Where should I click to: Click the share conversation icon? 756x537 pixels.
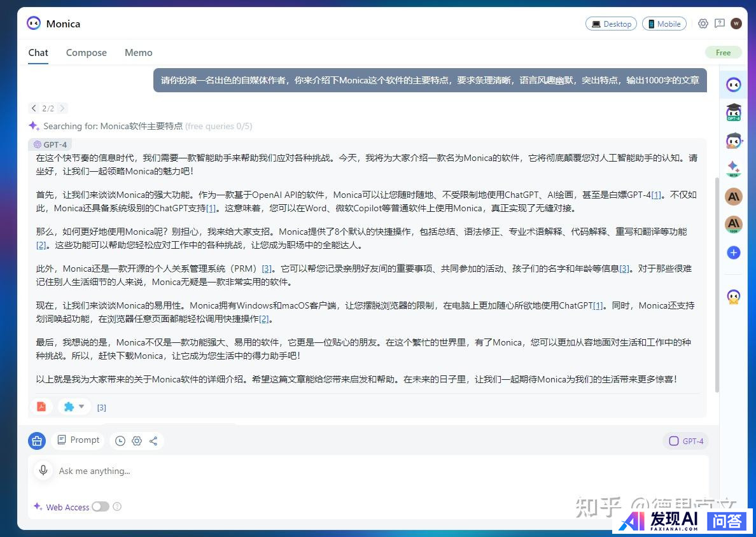coord(153,441)
